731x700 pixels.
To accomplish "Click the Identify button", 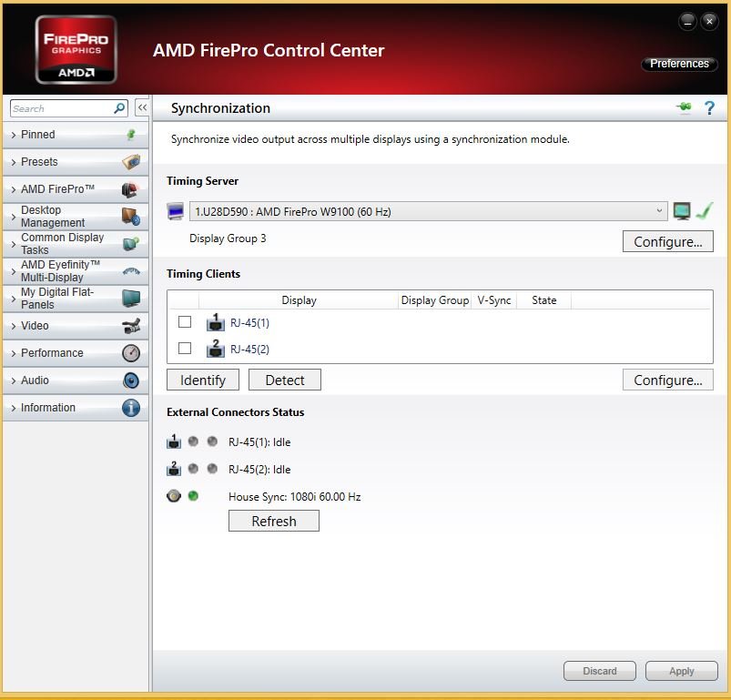I will (x=203, y=380).
